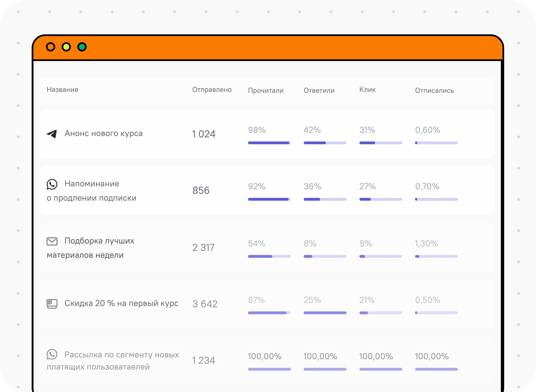The height and width of the screenshot is (392, 536).
Task: Click WhatsApp icon beside Рассылка по сегменту
Action: (x=52, y=354)
